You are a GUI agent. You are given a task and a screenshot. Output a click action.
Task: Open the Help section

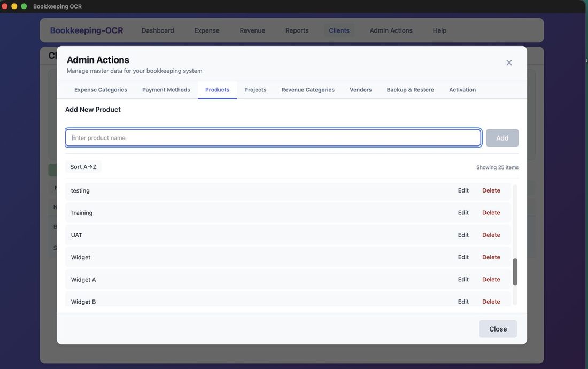click(439, 30)
